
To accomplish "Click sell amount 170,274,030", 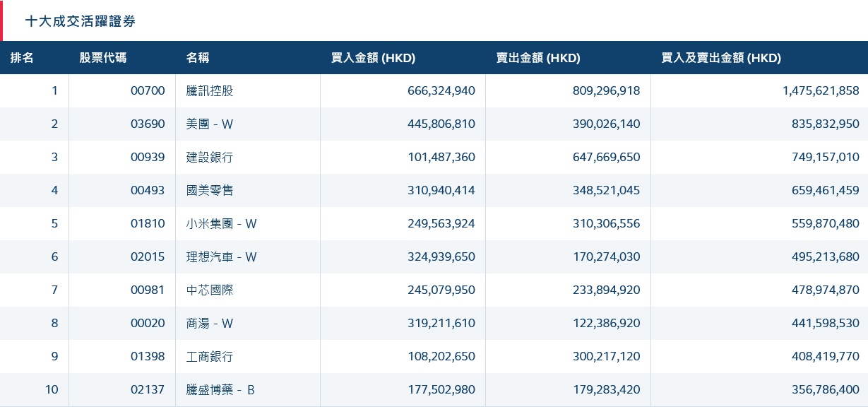I will [607, 256].
